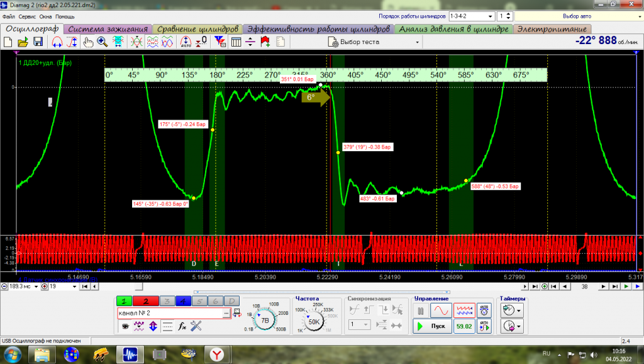644x364 pixels.
Task: Click the cyan fit-width waveform icon
Action: (118, 42)
